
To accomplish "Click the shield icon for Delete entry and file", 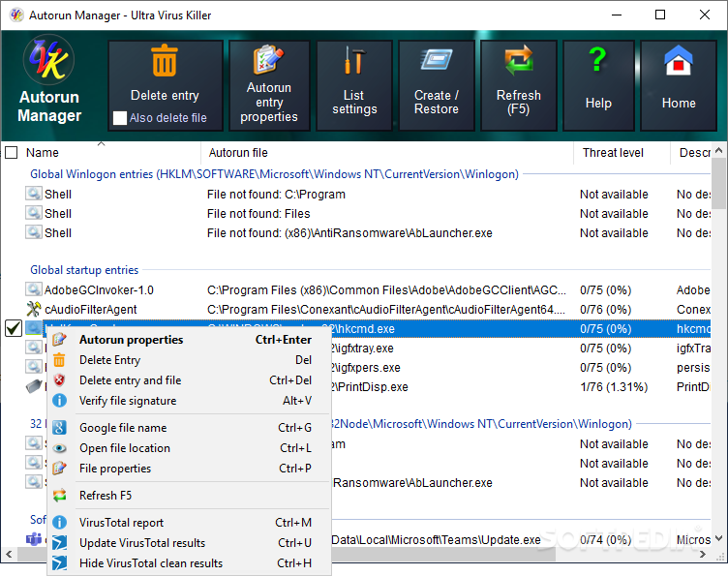I will (59, 380).
